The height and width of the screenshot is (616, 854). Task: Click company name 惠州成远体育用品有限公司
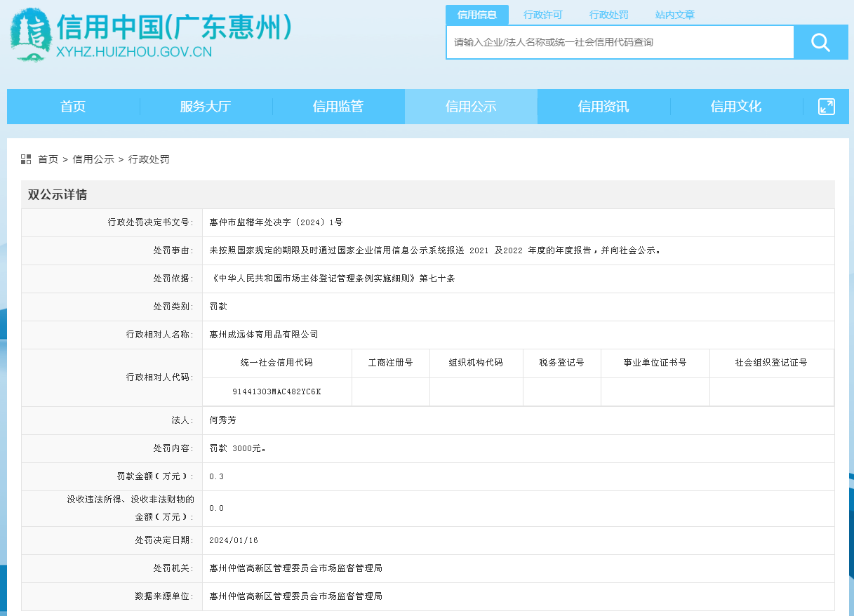(264, 335)
